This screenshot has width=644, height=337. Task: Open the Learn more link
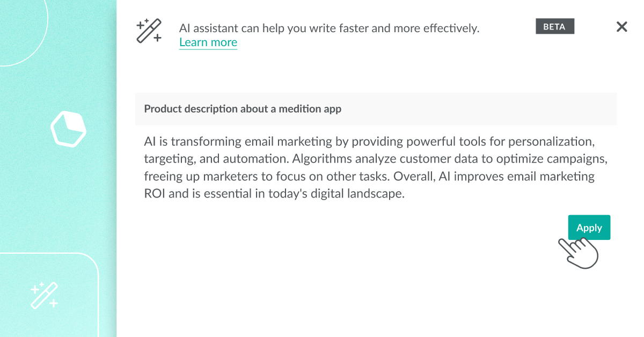pyautogui.click(x=208, y=42)
